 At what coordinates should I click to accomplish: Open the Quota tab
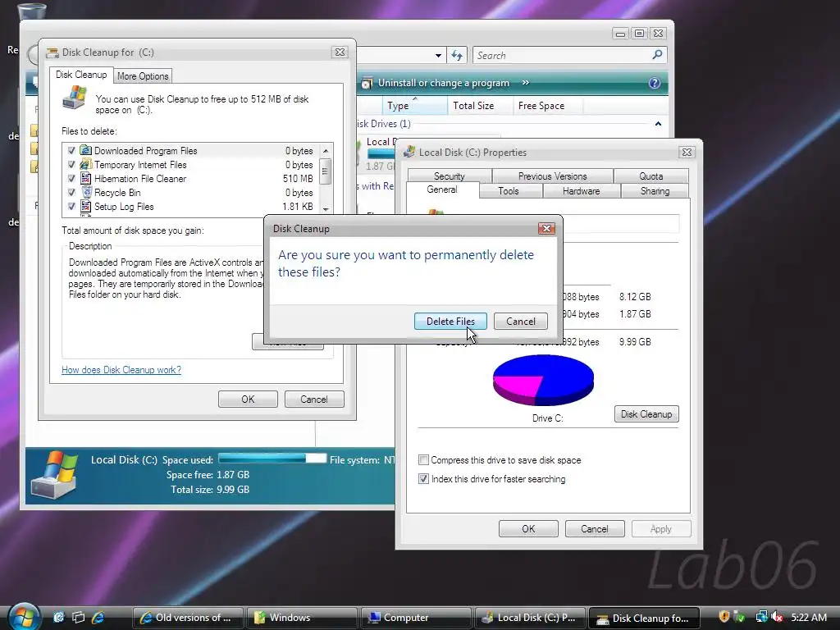(651, 176)
